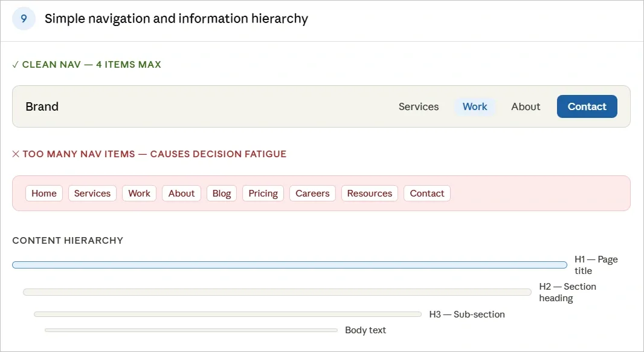Select the Work tab in the clean navigation
Screen dimensions: 644x352
475,106
